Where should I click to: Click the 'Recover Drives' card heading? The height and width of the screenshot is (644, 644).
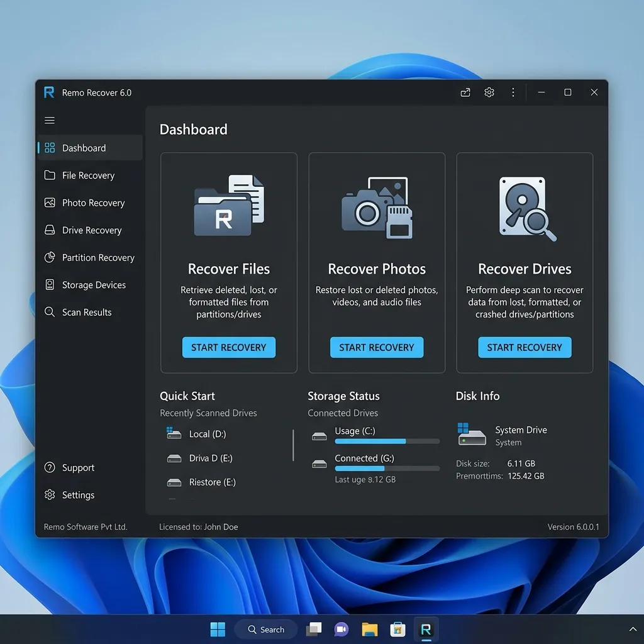click(525, 269)
